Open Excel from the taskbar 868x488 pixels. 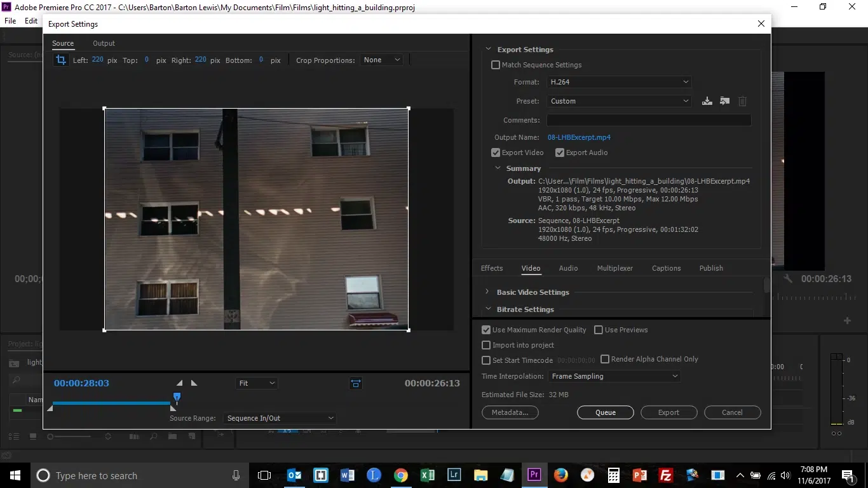(427, 475)
